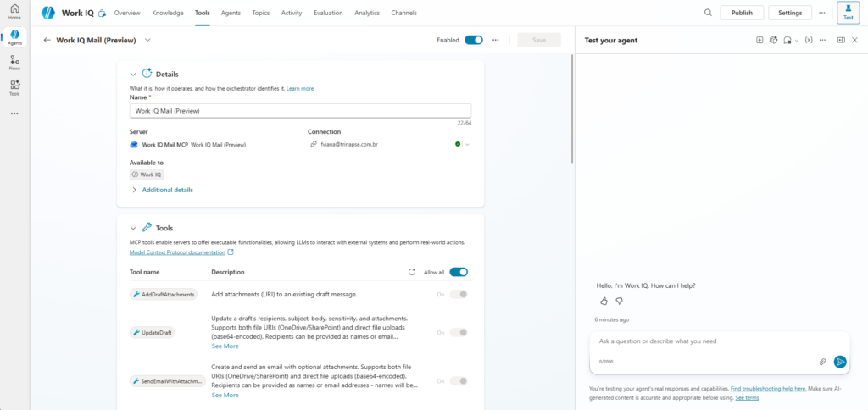The width and height of the screenshot is (868, 410).
Task: Switch to Evaluation tab
Action: tap(328, 13)
